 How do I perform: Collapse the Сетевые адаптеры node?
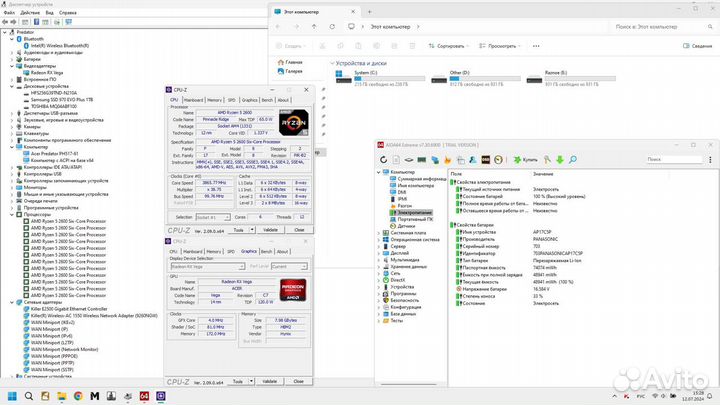click(12, 302)
